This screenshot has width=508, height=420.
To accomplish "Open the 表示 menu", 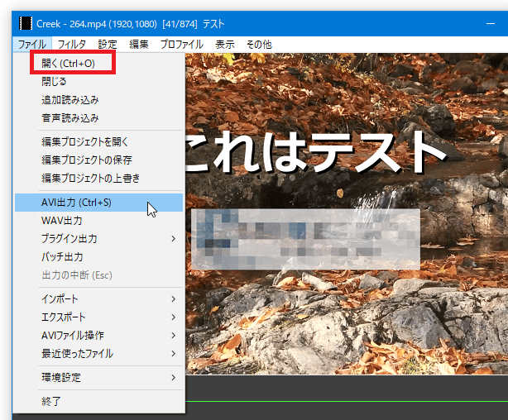I will (x=225, y=45).
